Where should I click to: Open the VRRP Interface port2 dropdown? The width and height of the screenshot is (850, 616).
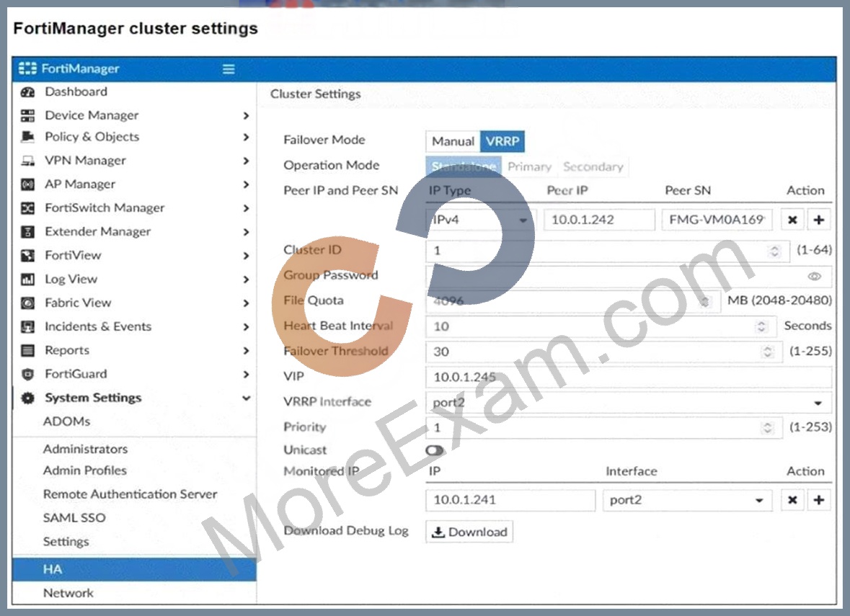[629, 403]
